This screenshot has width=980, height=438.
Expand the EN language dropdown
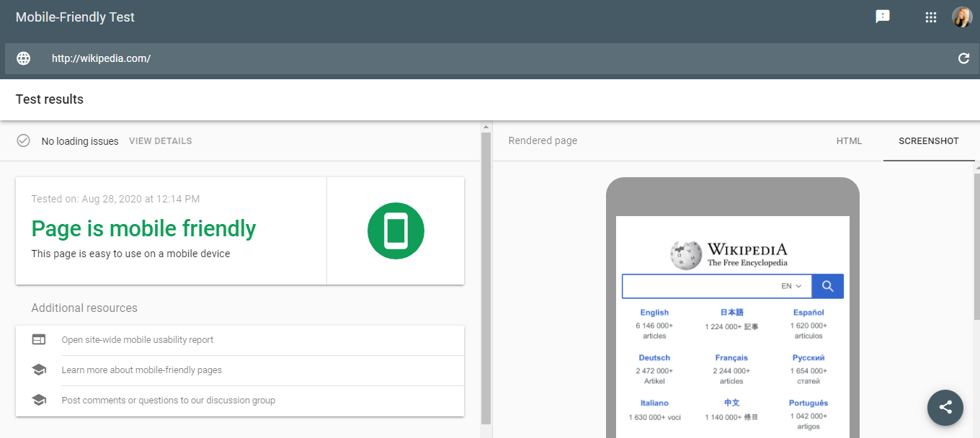[791, 286]
